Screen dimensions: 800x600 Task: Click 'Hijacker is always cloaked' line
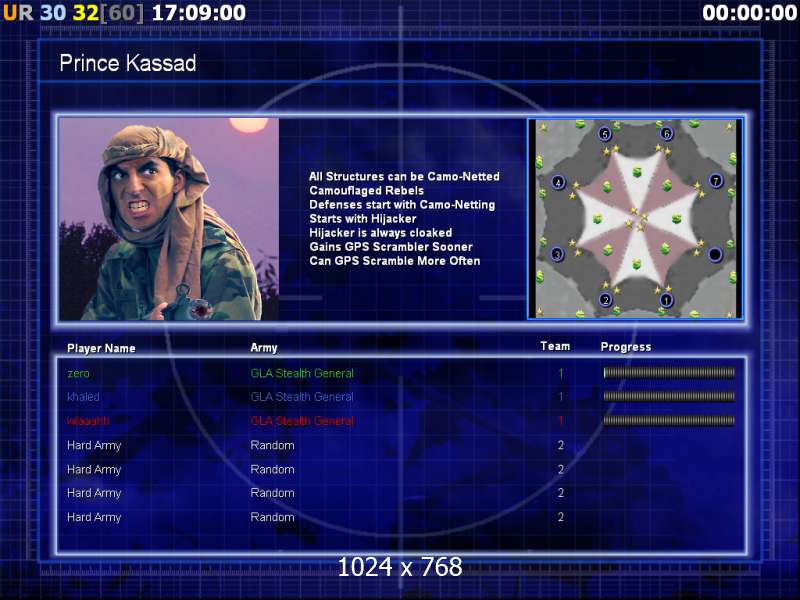point(381,233)
